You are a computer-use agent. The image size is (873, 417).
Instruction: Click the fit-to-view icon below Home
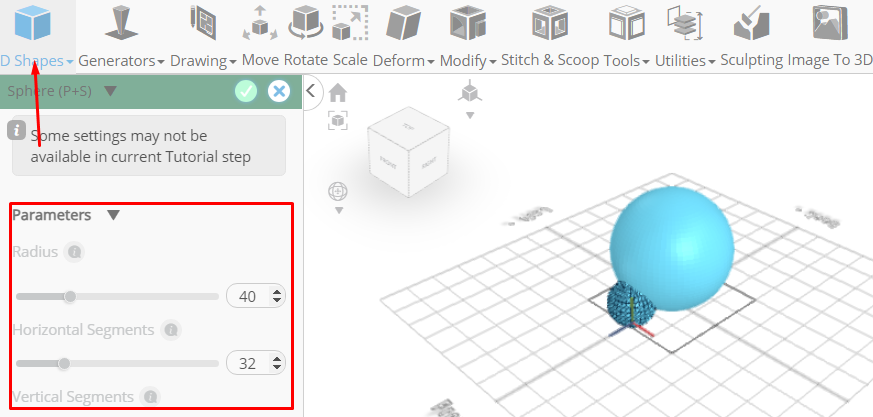coord(338,120)
